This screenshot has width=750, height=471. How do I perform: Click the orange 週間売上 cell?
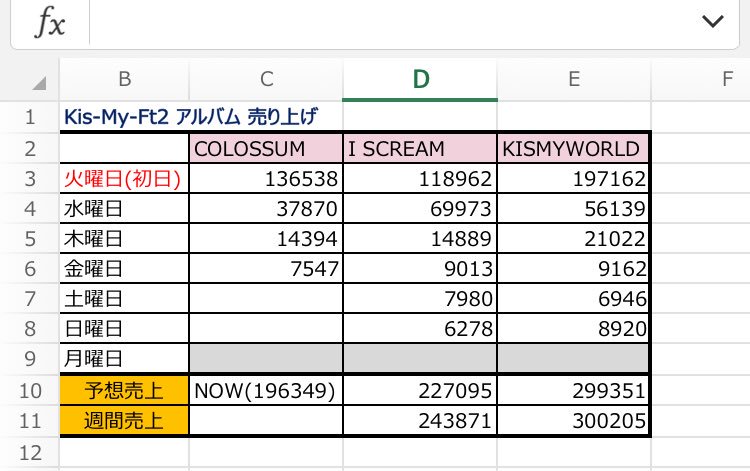[124, 421]
